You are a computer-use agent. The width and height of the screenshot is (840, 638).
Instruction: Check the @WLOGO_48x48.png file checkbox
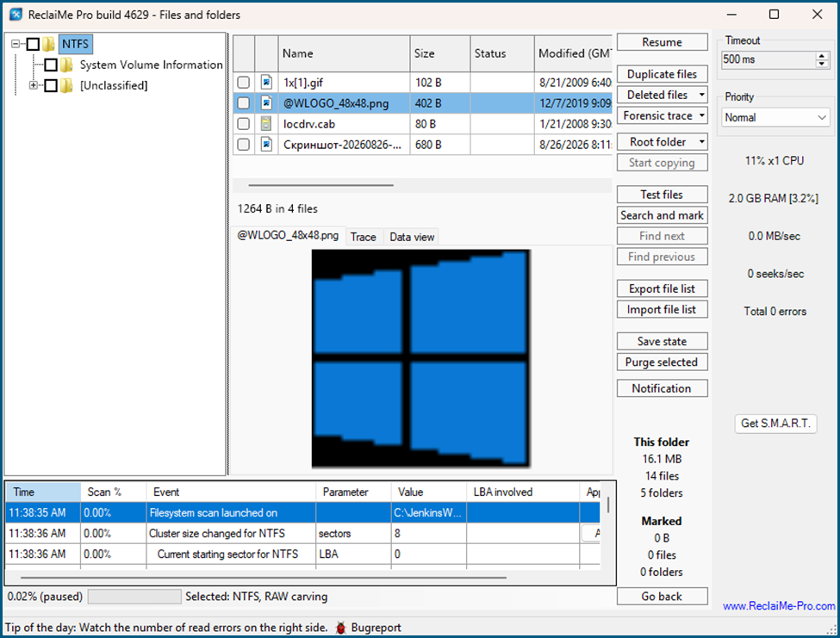243,102
